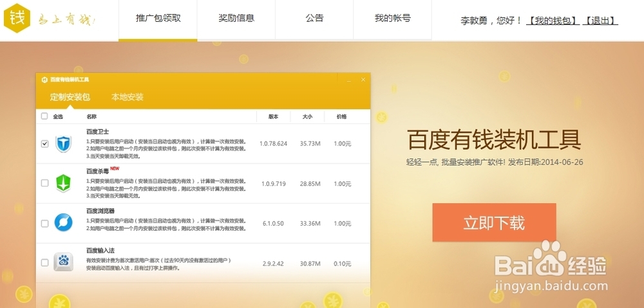
Task: Click the 百度卫士 1.00元 price cell
Action: [343, 144]
